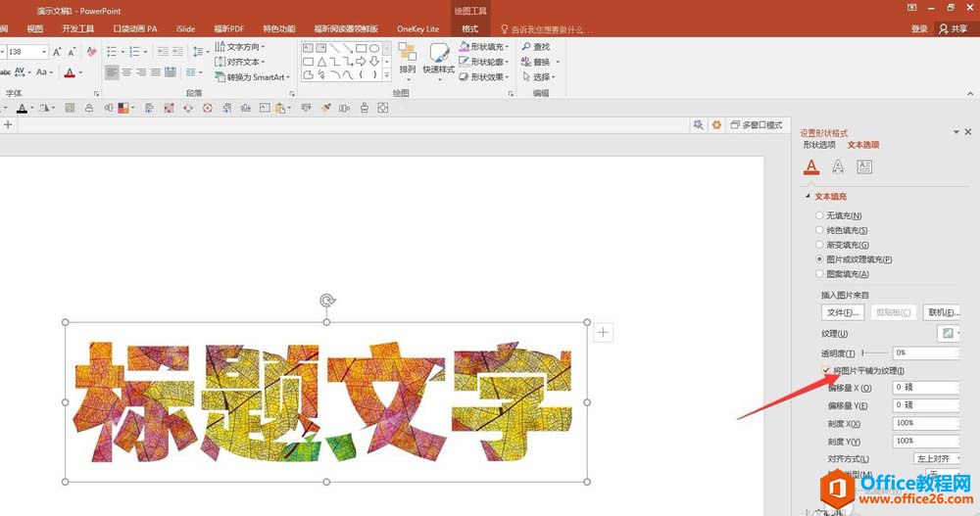Select the No fill (无填充) radio option
Image resolution: width=980 pixels, height=516 pixels.
point(819,215)
